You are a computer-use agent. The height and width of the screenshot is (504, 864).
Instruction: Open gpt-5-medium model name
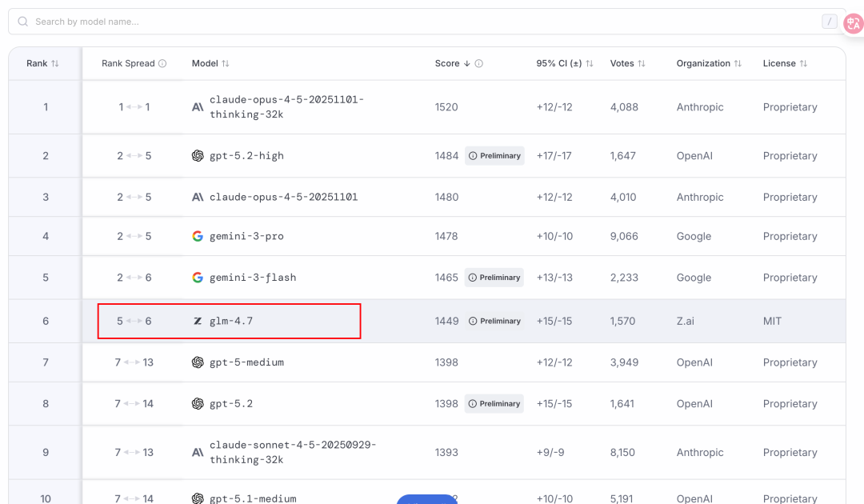click(x=246, y=362)
